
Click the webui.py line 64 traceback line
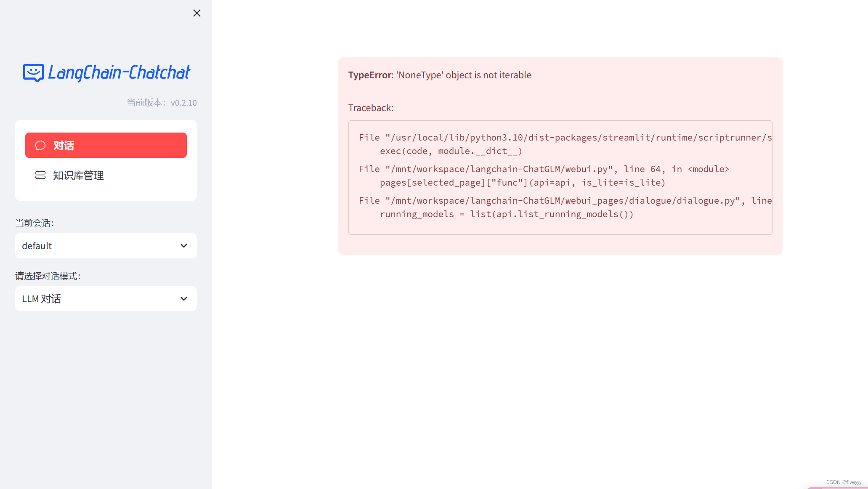pos(544,169)
